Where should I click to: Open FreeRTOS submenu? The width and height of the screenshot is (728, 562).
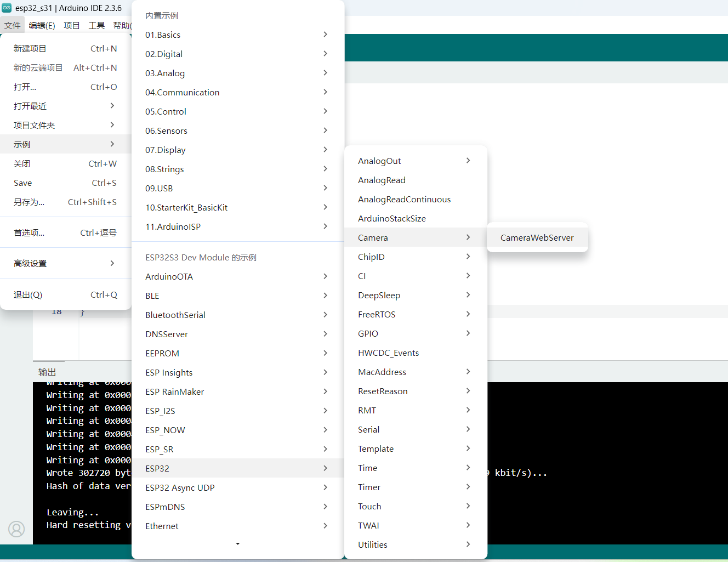416,314
